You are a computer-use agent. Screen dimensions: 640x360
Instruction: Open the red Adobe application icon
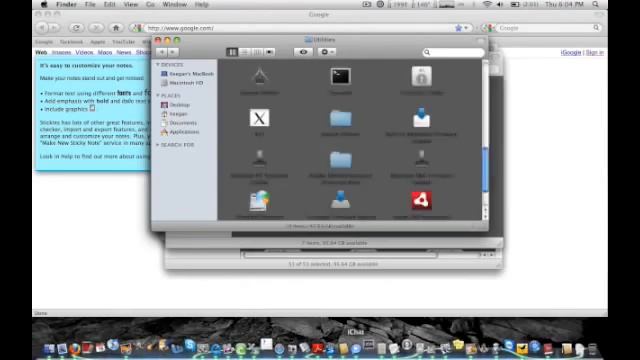click(x=421, y=200)
